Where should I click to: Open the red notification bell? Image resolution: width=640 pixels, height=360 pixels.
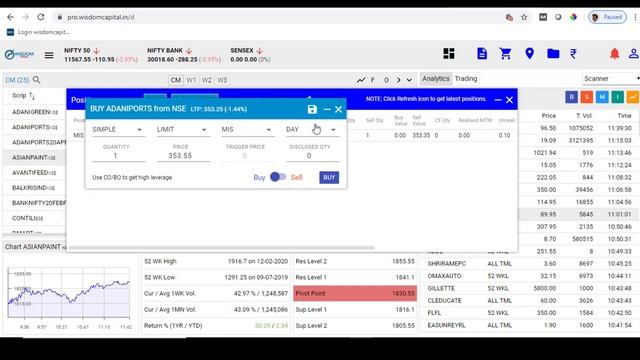pyautogui.click(x=615, y=53)
